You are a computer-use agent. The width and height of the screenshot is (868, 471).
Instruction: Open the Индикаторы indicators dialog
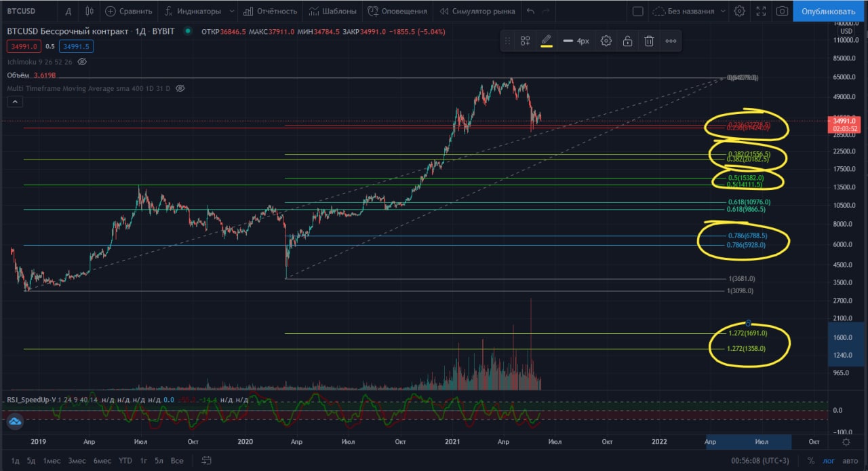click(192, 11)
